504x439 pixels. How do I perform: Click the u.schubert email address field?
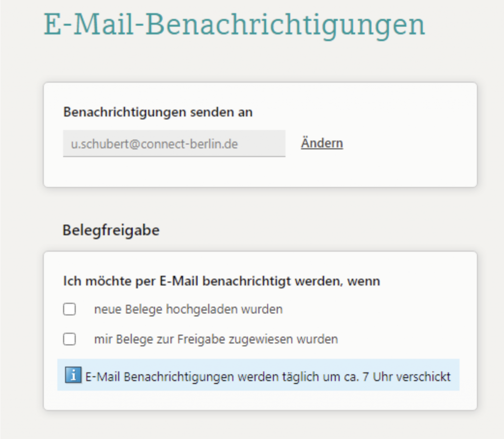(174, 143)
